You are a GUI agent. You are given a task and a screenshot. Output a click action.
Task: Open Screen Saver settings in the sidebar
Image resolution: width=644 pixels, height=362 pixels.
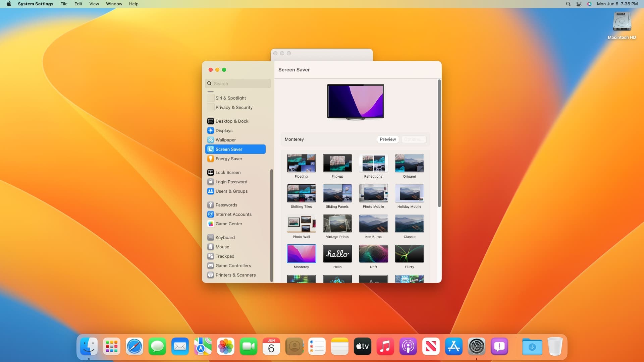(229, 149)
